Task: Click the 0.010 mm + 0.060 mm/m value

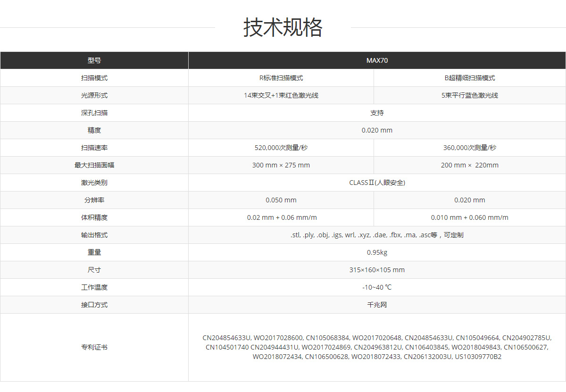Action: [470, 217]
